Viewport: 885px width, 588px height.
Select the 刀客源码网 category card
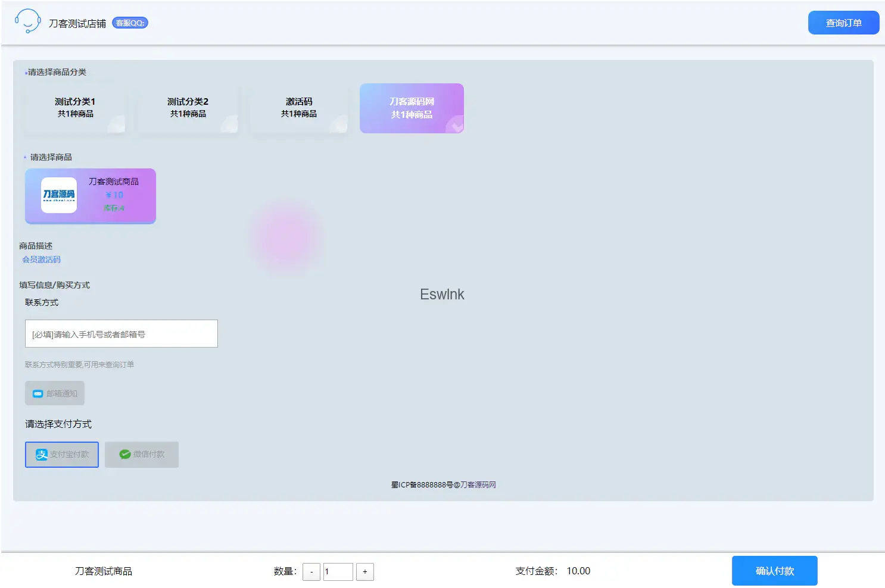coord(412,108)
